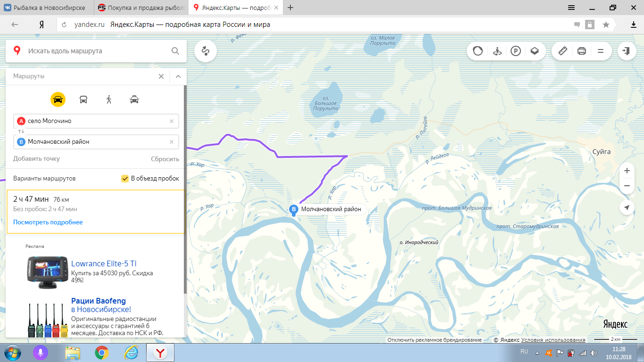Screen dimensions: 644x362
Task: Collapse the Маршруты panel with the chevron
Action: (x=178, y=76)
